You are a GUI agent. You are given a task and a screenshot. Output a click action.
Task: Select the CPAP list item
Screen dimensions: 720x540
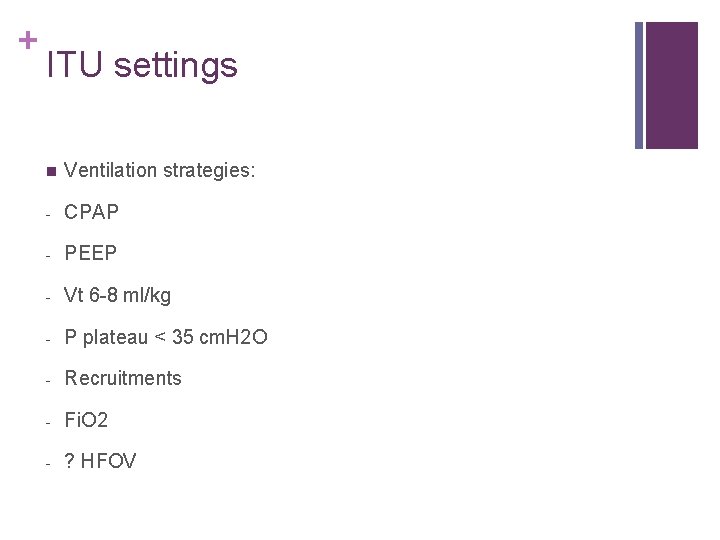pyautogui.click(x=91, y=213)
